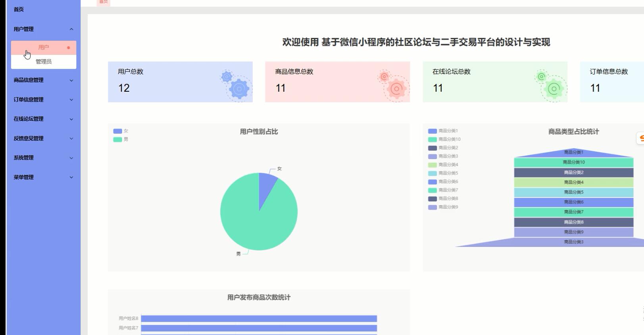Open the 商品信息管理 menu

pos(43,80)
